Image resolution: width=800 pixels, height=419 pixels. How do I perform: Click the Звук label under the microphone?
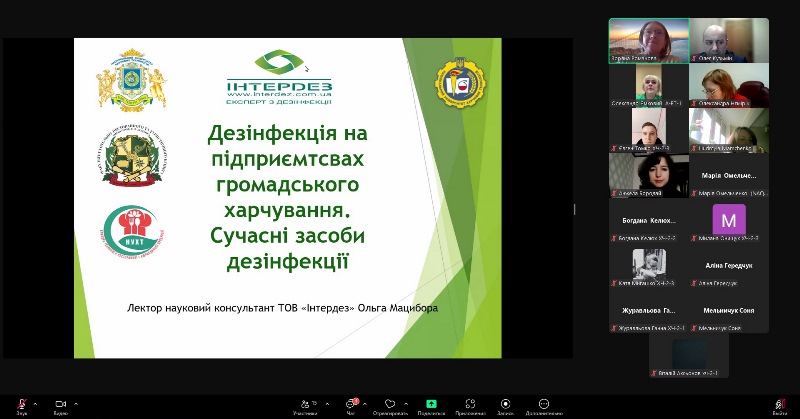[x=22, y=413]
